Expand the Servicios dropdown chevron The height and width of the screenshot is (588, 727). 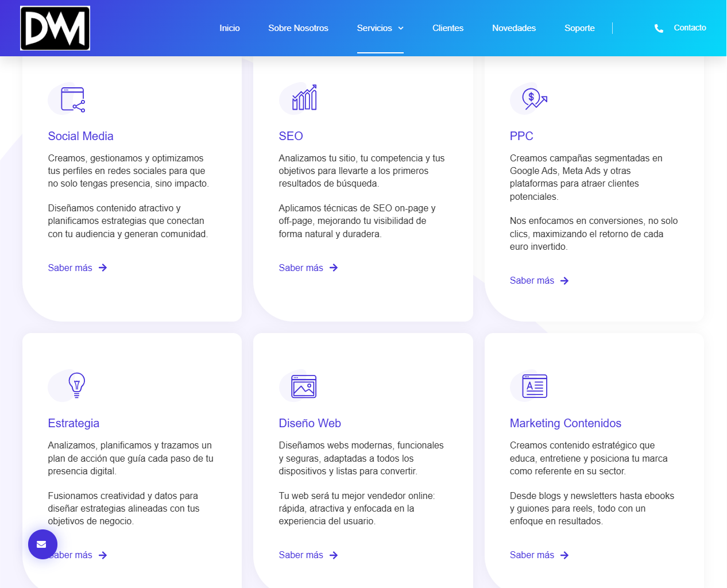tap(401, 28)
